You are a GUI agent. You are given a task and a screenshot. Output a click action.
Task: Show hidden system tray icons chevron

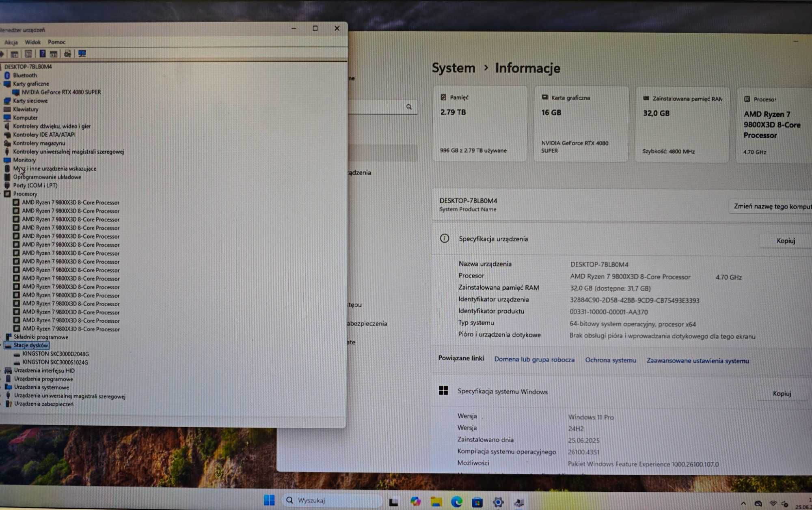(x=743, y=504)
